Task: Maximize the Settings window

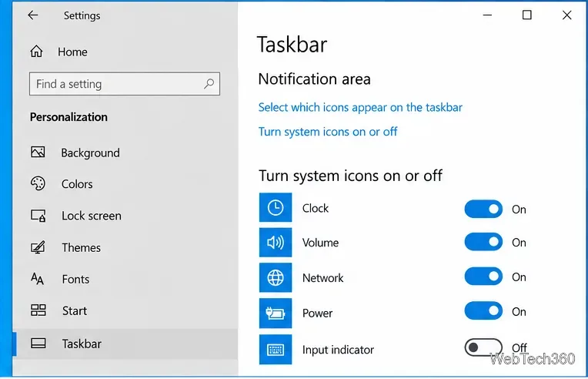Action: 527,15
